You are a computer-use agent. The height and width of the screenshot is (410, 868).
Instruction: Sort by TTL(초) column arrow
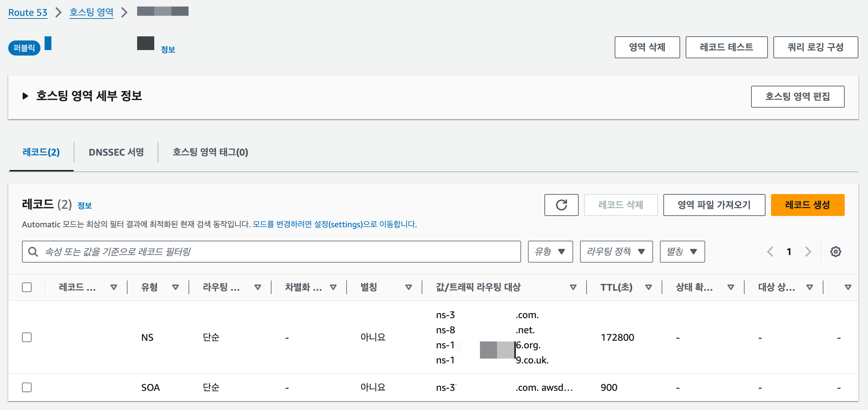point(648,287)
